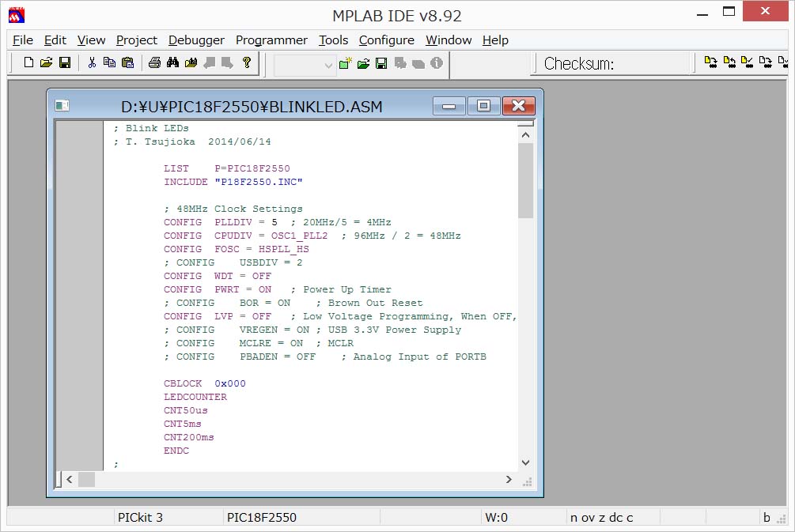The image size is (795, 532).
Task: Click the Open File folder icon
Action: point(46,62)
